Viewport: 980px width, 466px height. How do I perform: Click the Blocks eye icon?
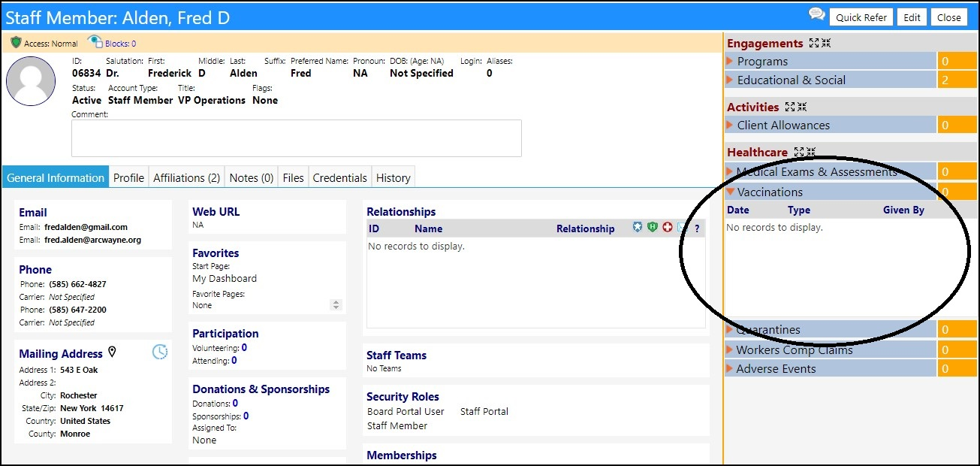point(95,43)
